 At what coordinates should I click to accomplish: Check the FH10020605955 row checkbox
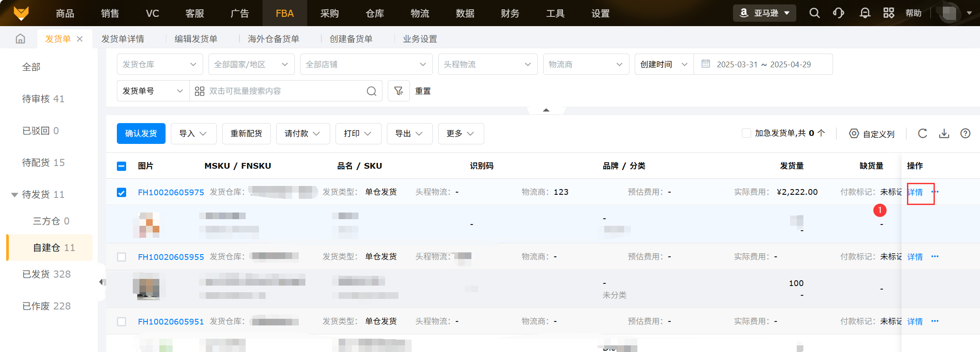click(122, 257)
